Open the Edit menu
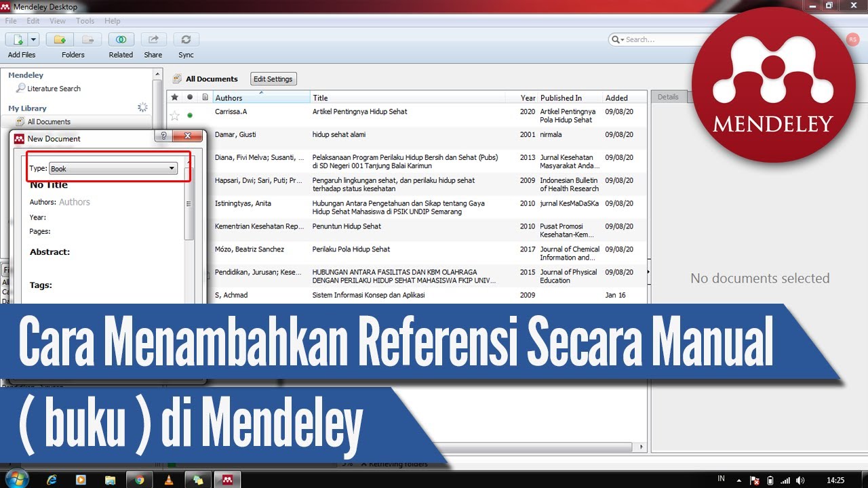This screenshot has height=488, width=868. pyautogui.click(x=33, y=21)
